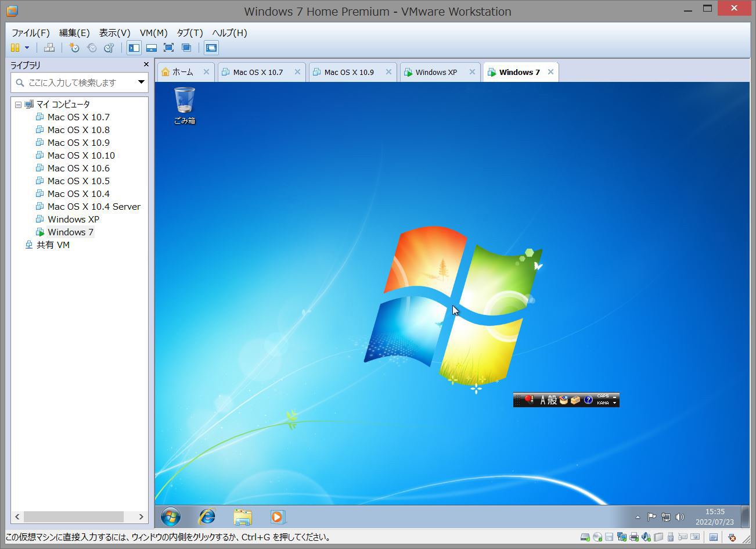Toggle KANA lock on language bar
Screen dimensions: 756x549
click(603, 403)
